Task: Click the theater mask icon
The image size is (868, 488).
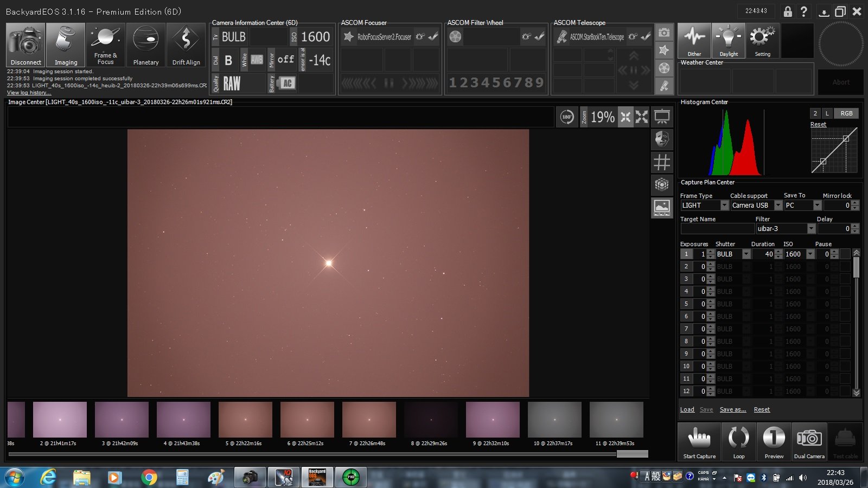Action: [x=662, y=139]
